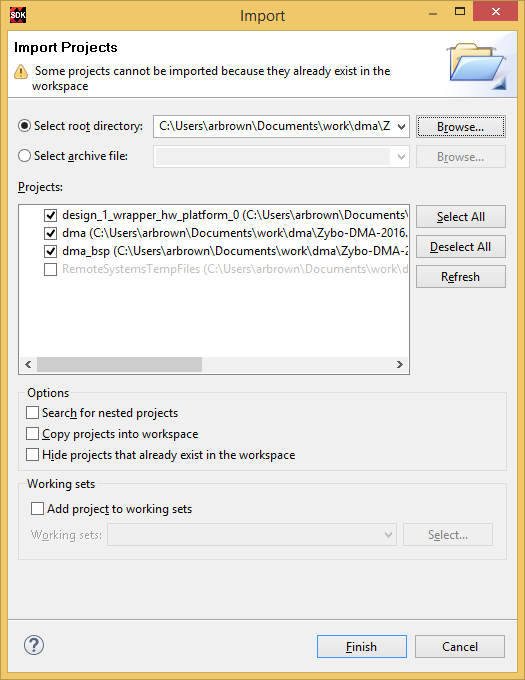Click Browse next to root directory
Viewport: 525px width, 680px height.
461,127
